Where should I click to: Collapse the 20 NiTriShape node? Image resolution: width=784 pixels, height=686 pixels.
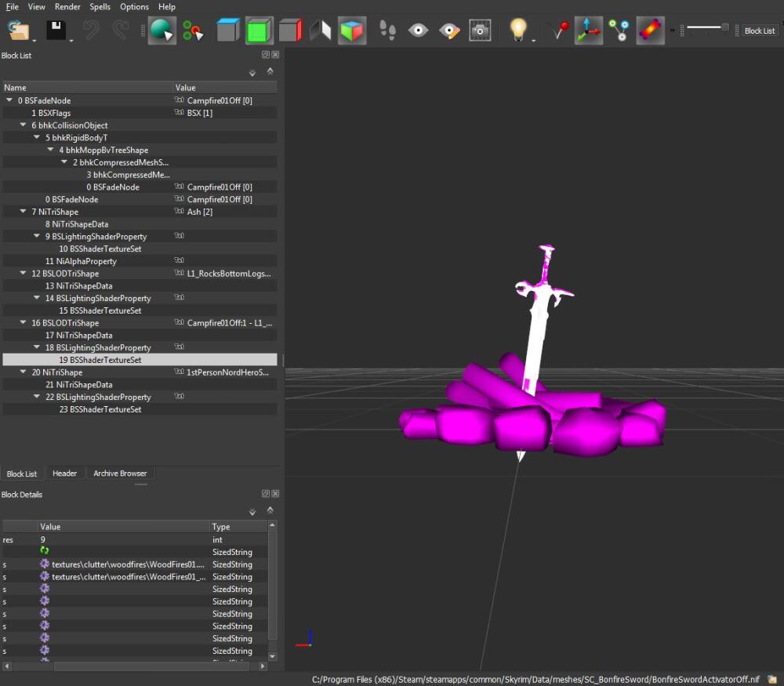pyautogui.click(x=23, y=372)
